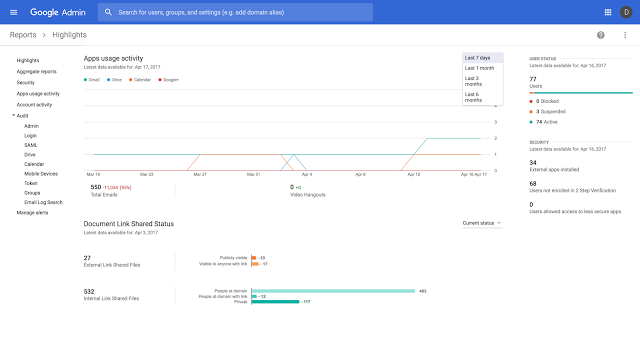Open Email Log Search under Audit

(x=43, y=202)
